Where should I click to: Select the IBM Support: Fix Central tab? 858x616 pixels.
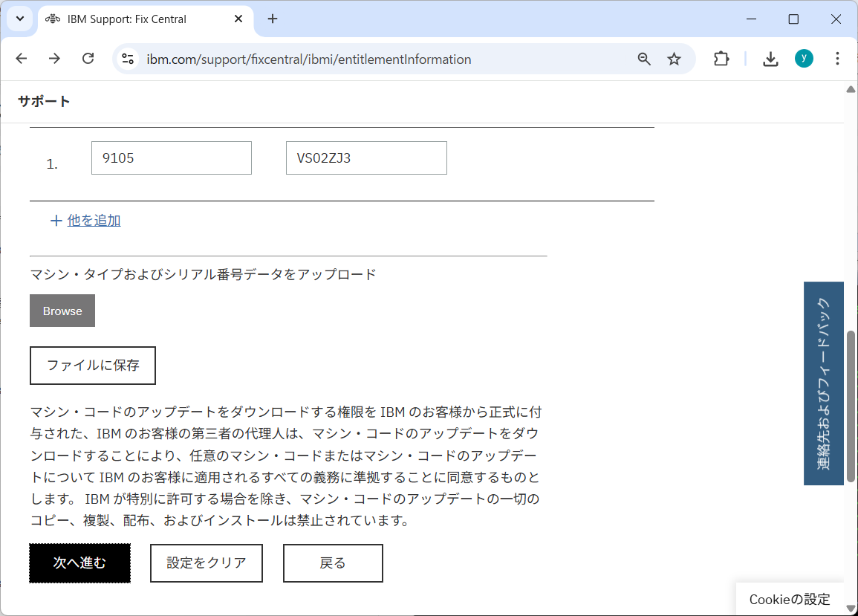146,19
